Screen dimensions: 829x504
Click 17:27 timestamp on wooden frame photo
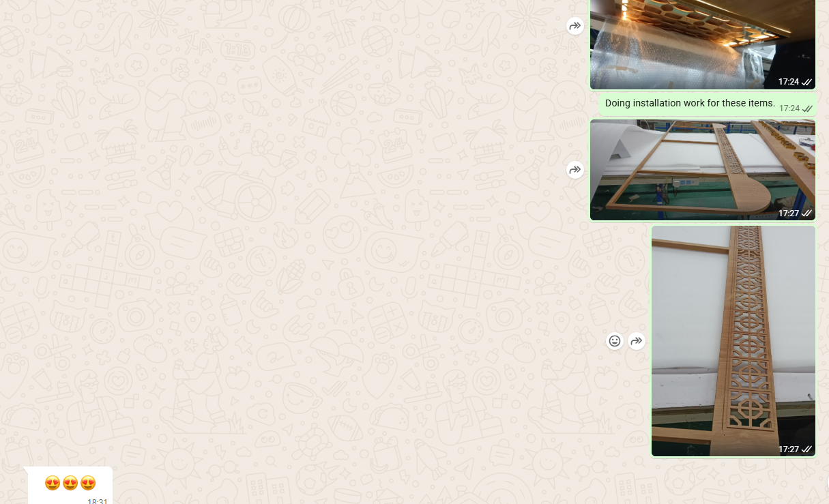point(788,213)
